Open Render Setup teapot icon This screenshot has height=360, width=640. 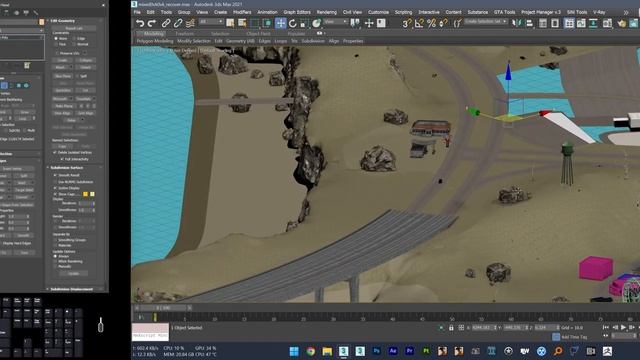622,23
